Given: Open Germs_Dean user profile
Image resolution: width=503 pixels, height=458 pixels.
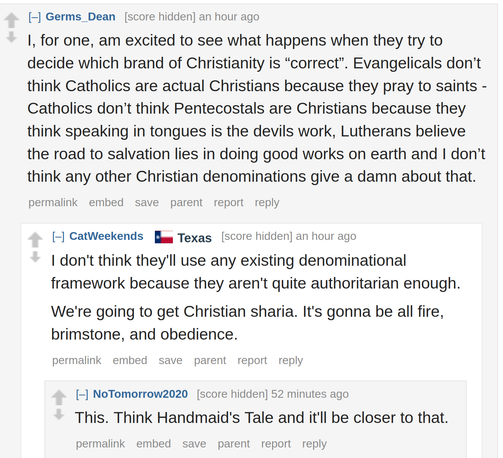Looking at the screenshot, I should pyautogui.click(x=80, y=17).
